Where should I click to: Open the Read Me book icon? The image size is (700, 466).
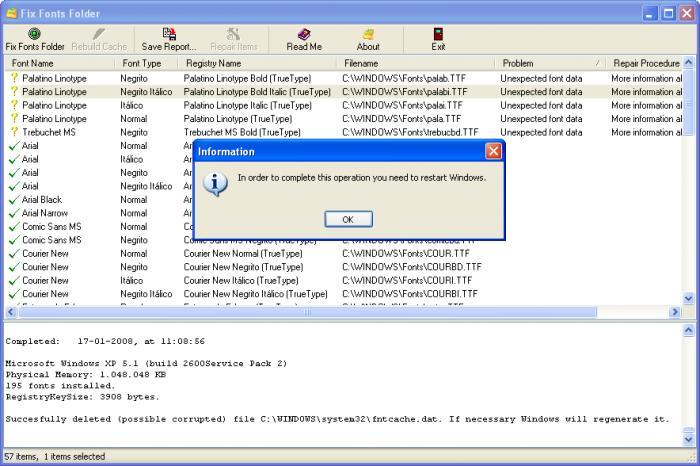[x=304, y=34]
